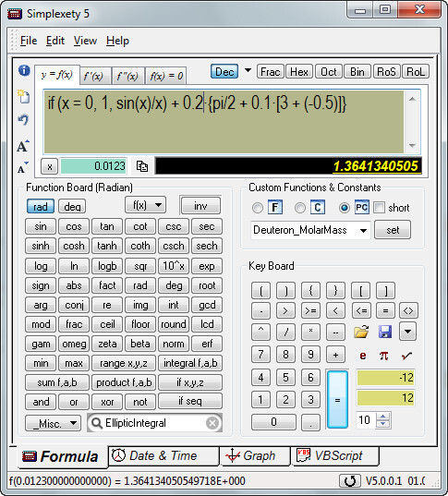Click the integral f,a,b function button

190,363
